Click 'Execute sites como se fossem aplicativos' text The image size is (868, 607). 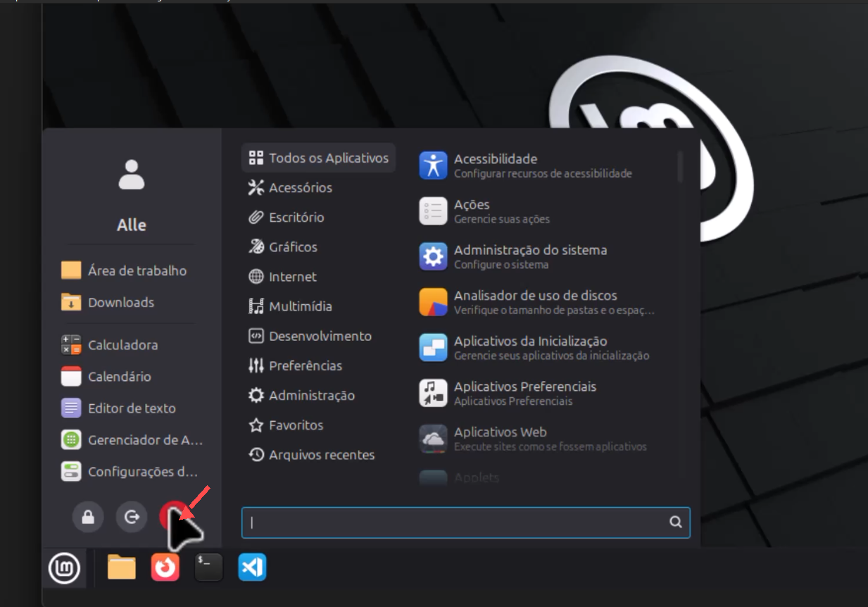[551, 446]
